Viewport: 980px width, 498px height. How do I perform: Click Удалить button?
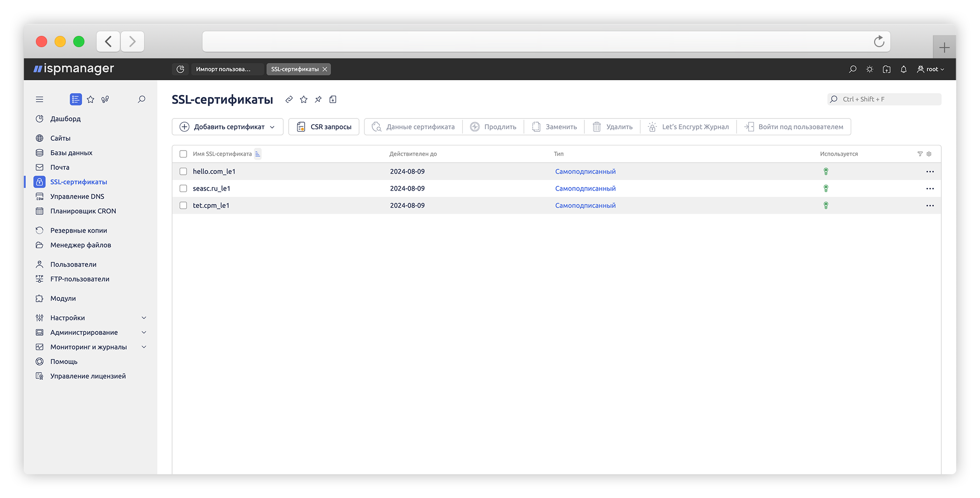(612, 127)
